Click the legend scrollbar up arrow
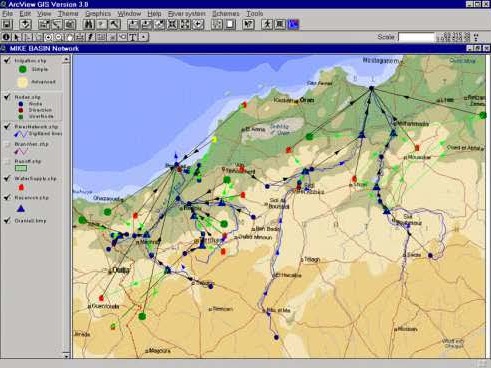The width and height of the screenshot is (491, 368). coord(66,59)
